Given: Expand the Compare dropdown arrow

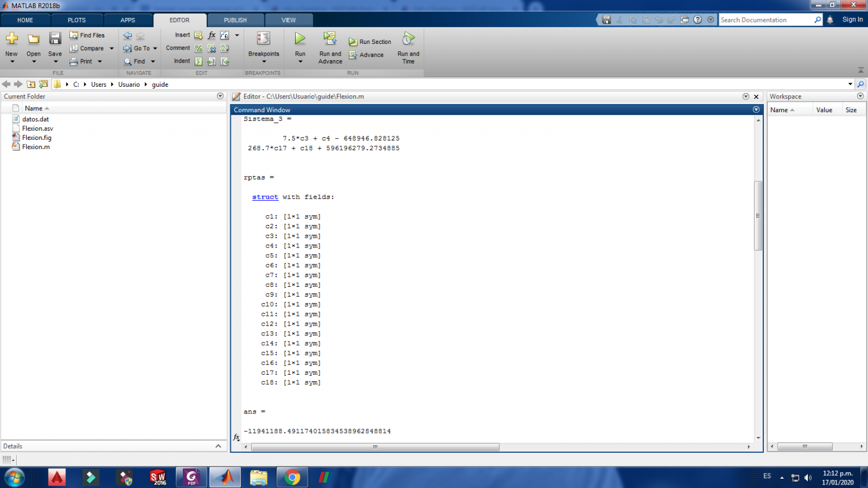Looking at the screenshot, I should pyautogui.click(x=112, y=49).
